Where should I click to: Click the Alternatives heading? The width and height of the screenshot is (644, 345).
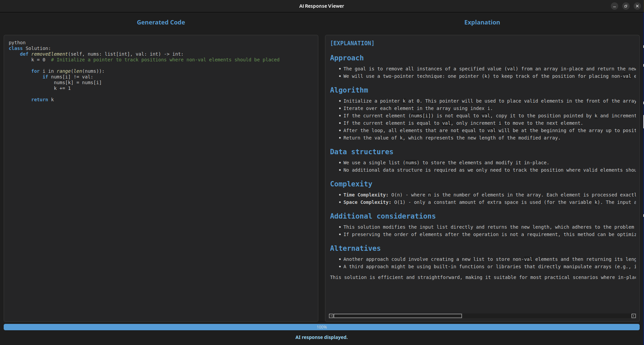355,248
